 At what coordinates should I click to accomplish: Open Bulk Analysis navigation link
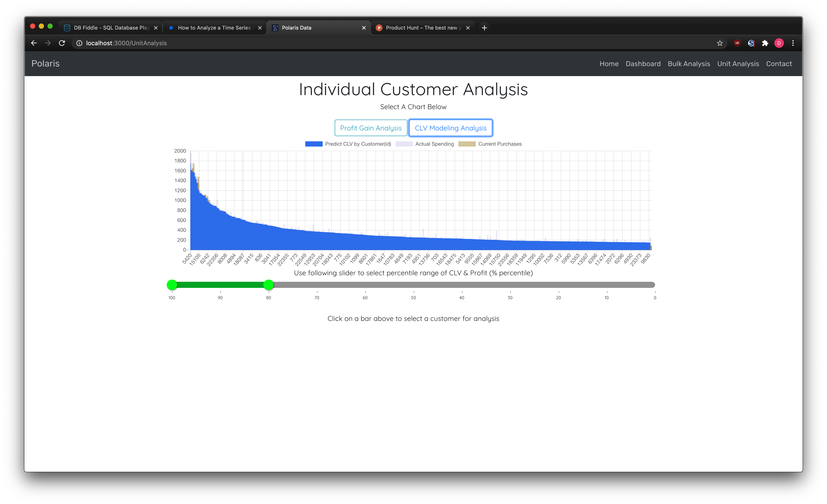[689, 64]
